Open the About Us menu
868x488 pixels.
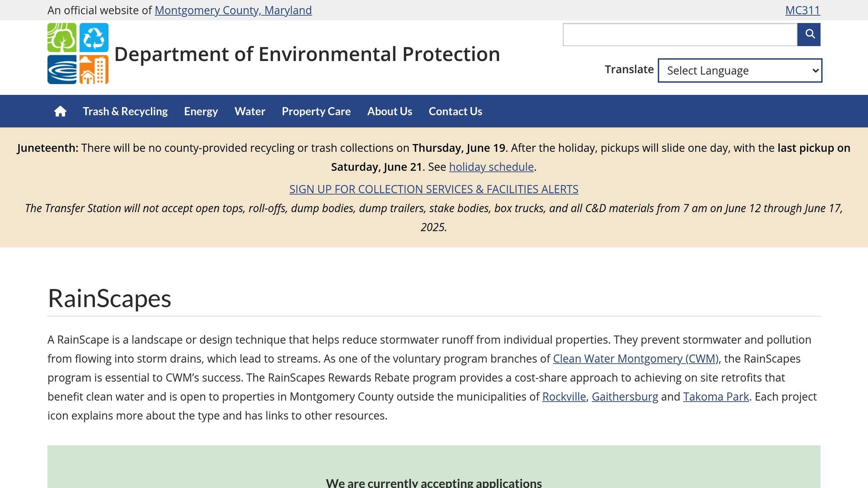[x=389, y=111]
